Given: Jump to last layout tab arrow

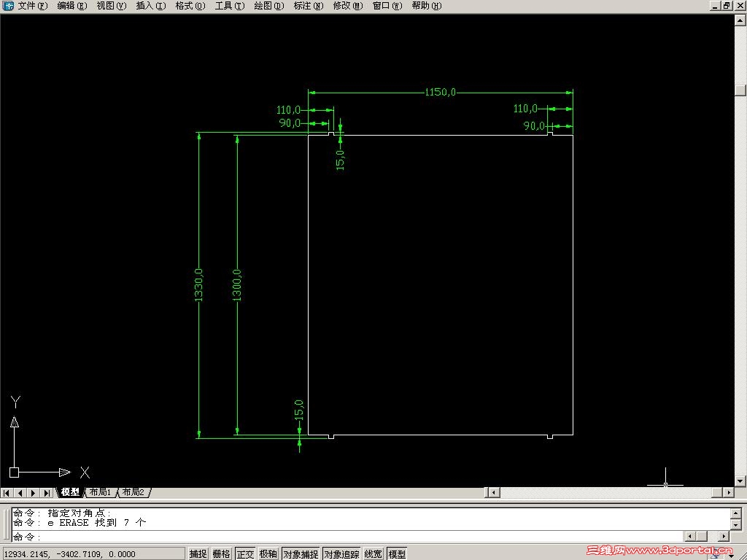Looking at the screenshot, I should pyautogui.click(x=47, y=492).
